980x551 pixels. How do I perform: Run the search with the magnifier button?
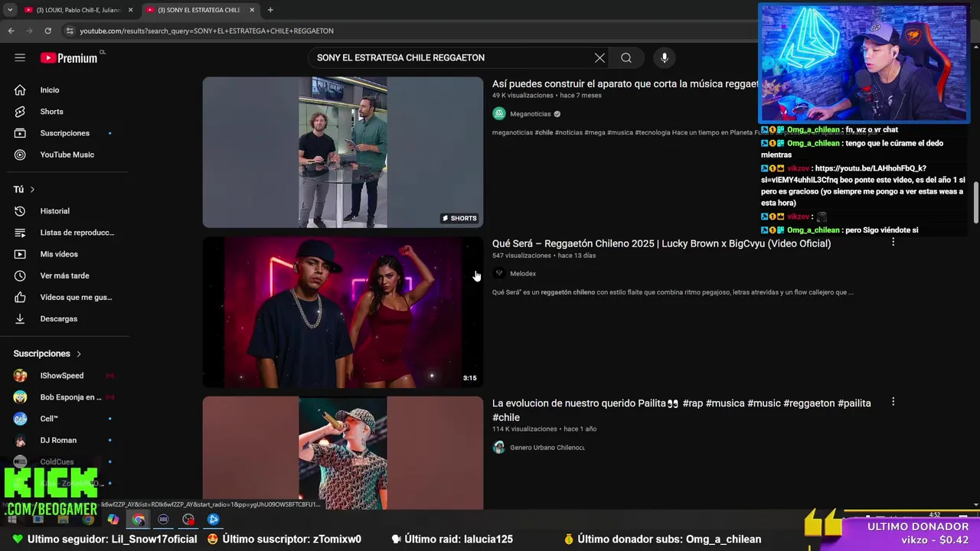(626, 57)
